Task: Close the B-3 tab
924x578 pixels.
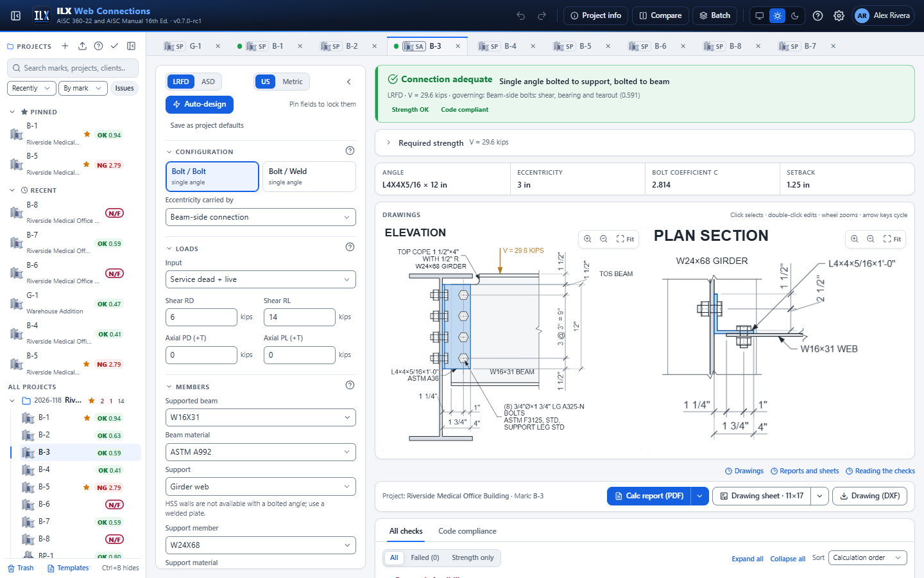Action: [458, 46]
